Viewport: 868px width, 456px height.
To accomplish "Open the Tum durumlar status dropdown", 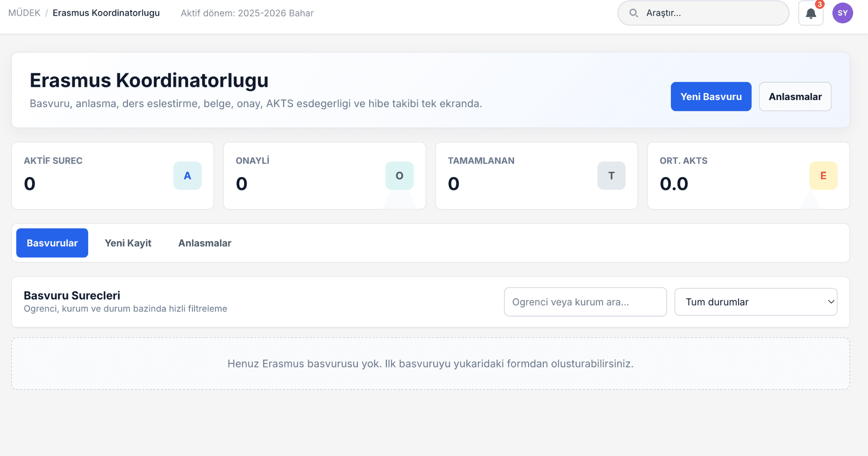I will click(x=756, y=302).
